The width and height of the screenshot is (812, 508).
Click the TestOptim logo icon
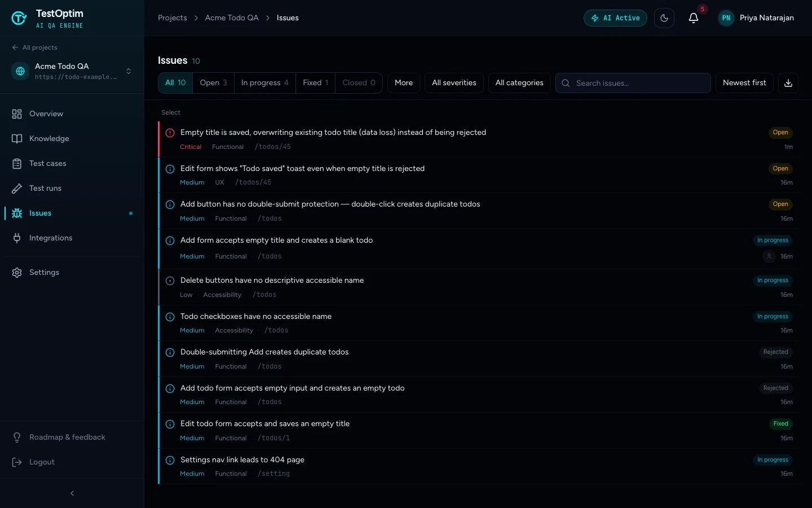(x=19, y=18)
